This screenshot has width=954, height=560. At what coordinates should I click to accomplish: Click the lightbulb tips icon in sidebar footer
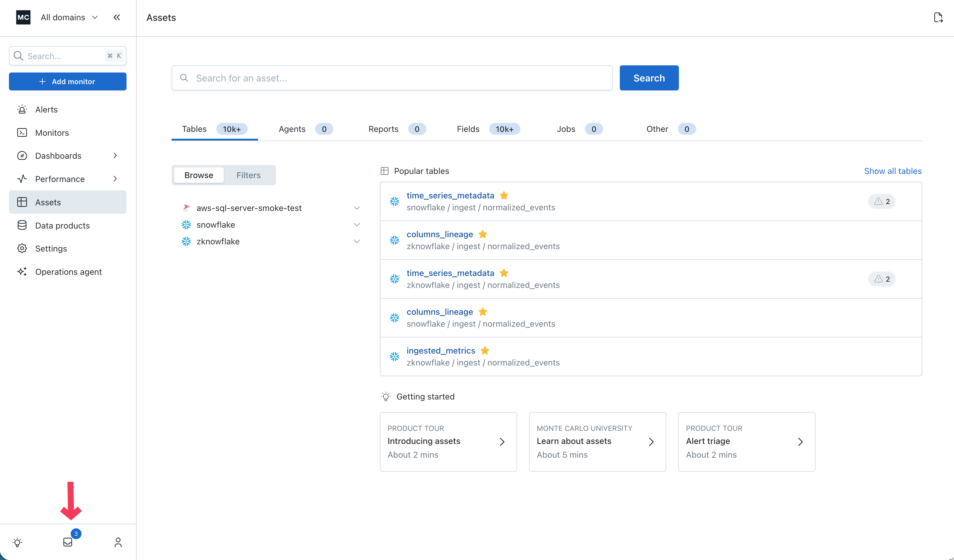[x=17, y=542]
